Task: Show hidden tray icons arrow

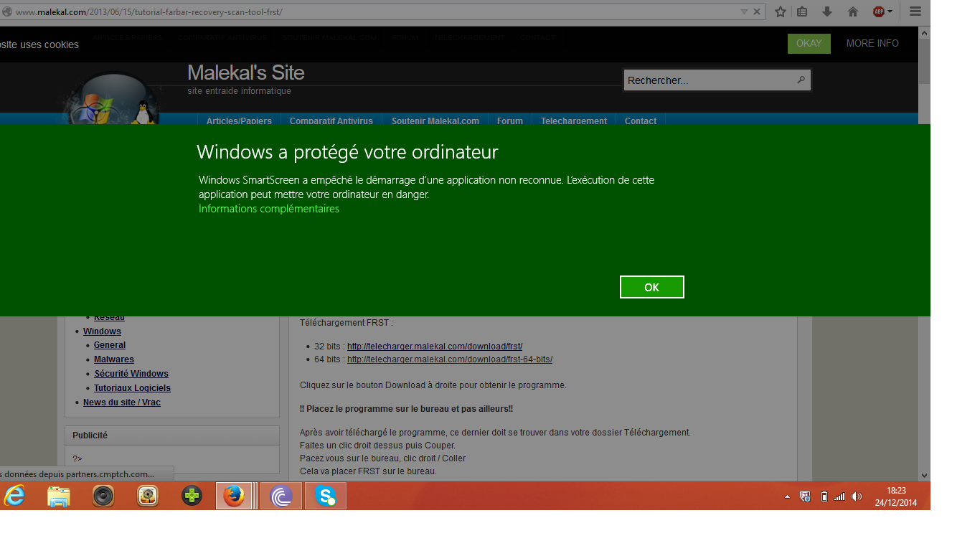Action: pos(787,496)
